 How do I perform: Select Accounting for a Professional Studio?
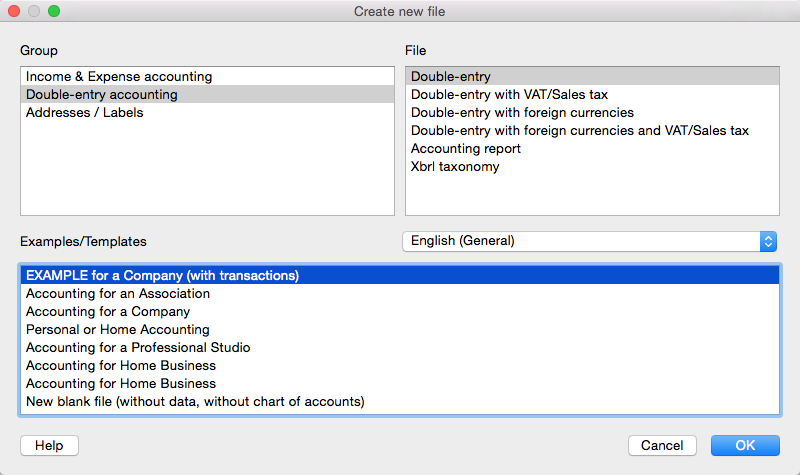[x=400, y=347]
